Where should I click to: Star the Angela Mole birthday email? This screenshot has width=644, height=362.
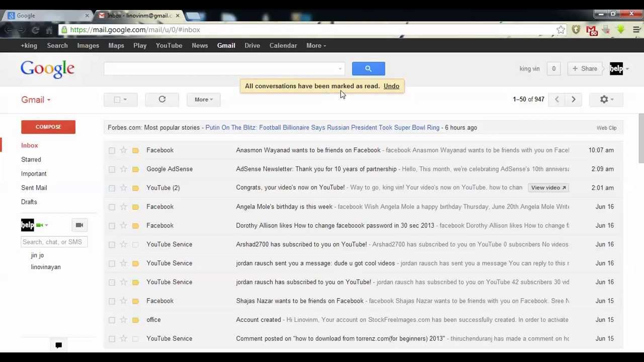pyautogui.click(x=123, y=207)
